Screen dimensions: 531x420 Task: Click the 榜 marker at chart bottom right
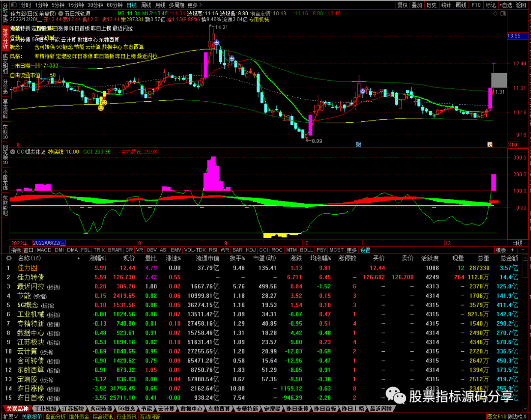490,144
